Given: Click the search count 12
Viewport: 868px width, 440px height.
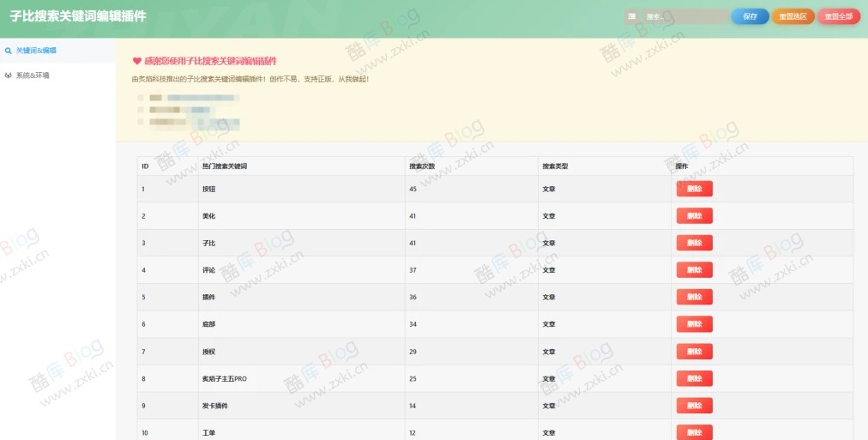Looking at the screenshot, I should coord(413,433).
